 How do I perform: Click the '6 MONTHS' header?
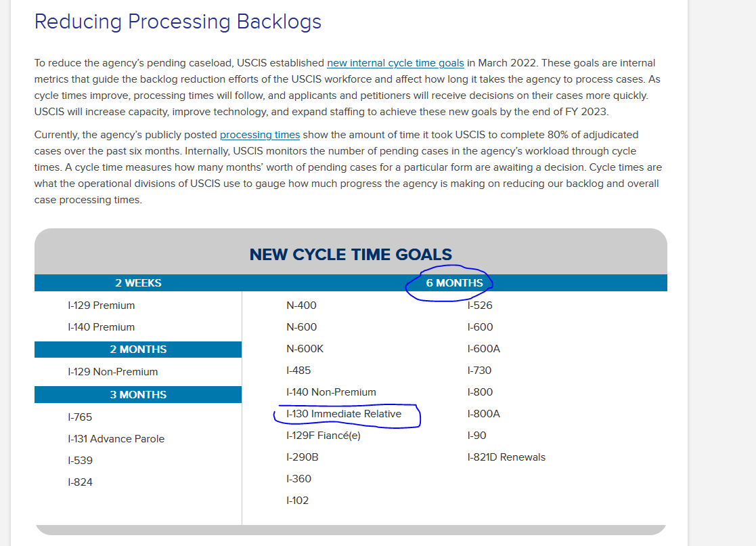click(454, 283)
